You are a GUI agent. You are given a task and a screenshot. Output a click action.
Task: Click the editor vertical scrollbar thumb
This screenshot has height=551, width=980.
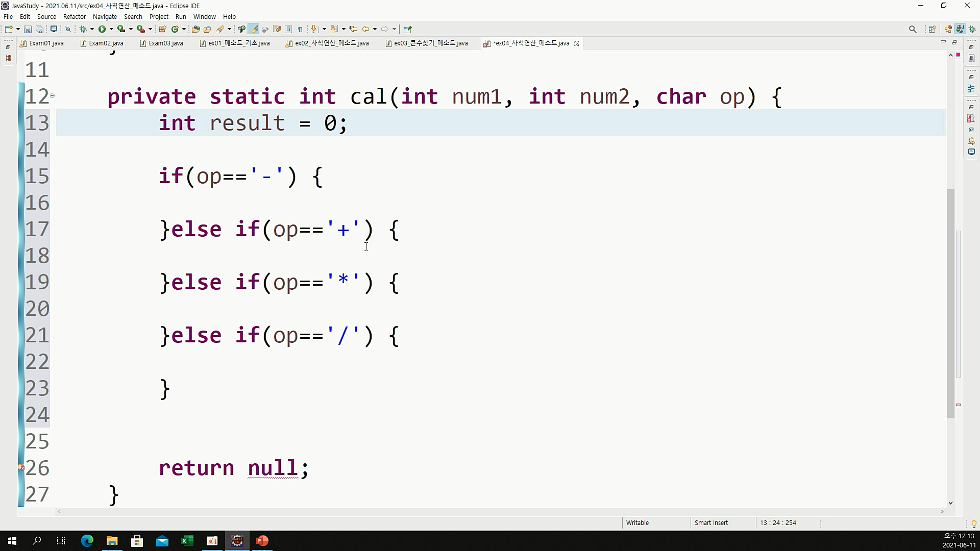(950, 304)
